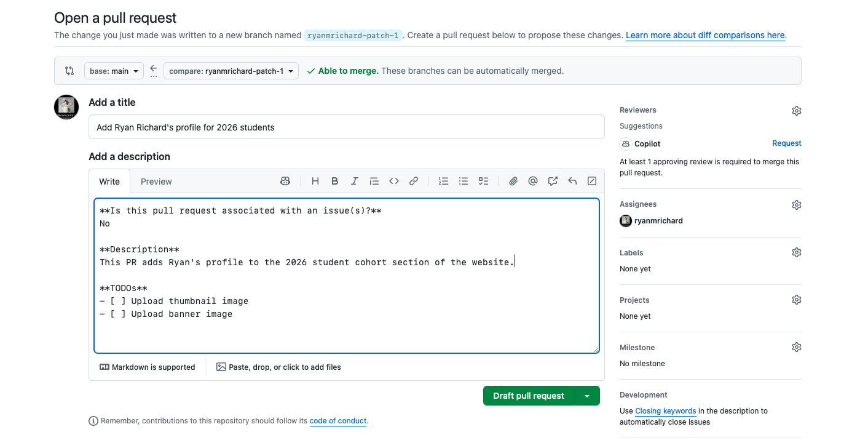Open the base: main branch dropdown

coord(114,71)
